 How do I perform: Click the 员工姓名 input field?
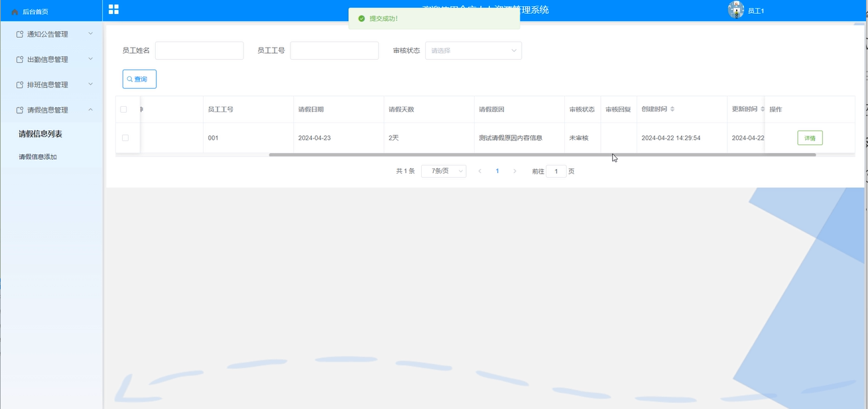coord(200,50)
